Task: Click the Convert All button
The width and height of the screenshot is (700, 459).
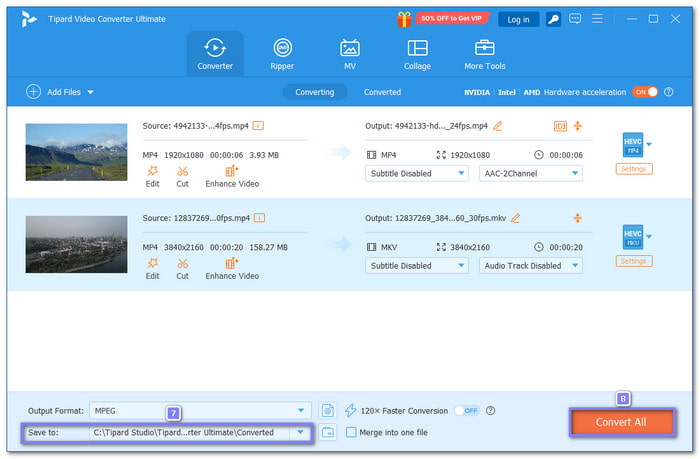Action: tap(621, 422)
